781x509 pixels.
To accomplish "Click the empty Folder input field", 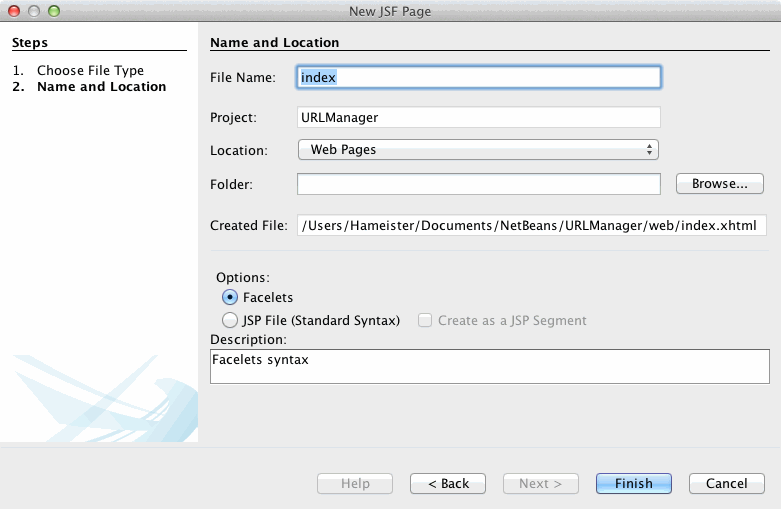I will [x=478, y=184].
